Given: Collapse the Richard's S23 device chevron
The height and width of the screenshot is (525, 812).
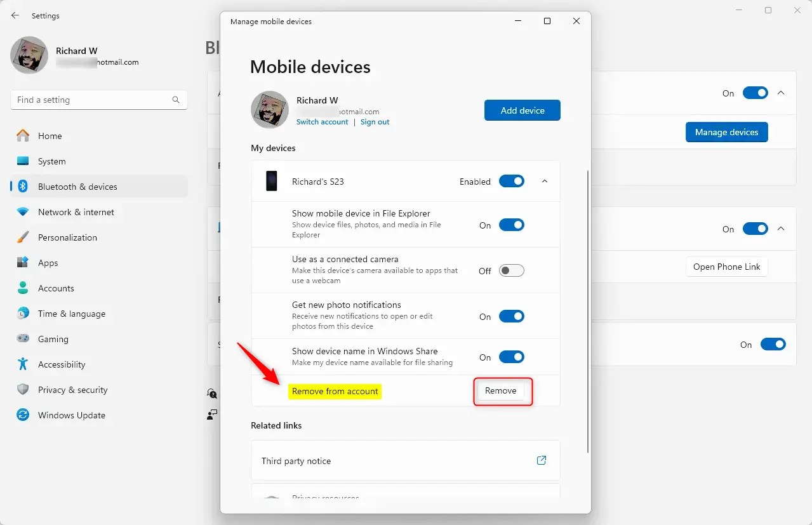Looking at the screenshot, I should click(x=545, y=182).
